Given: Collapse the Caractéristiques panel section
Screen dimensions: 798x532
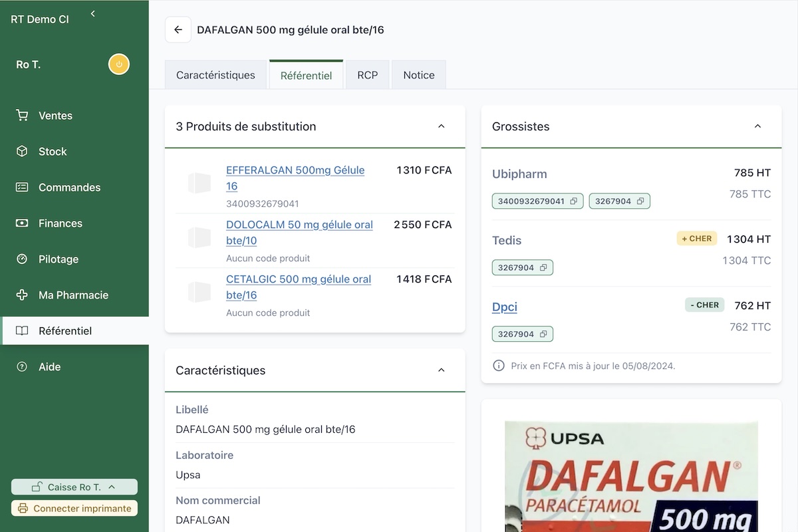Looking at the screenshot, I should coord(441,370).
